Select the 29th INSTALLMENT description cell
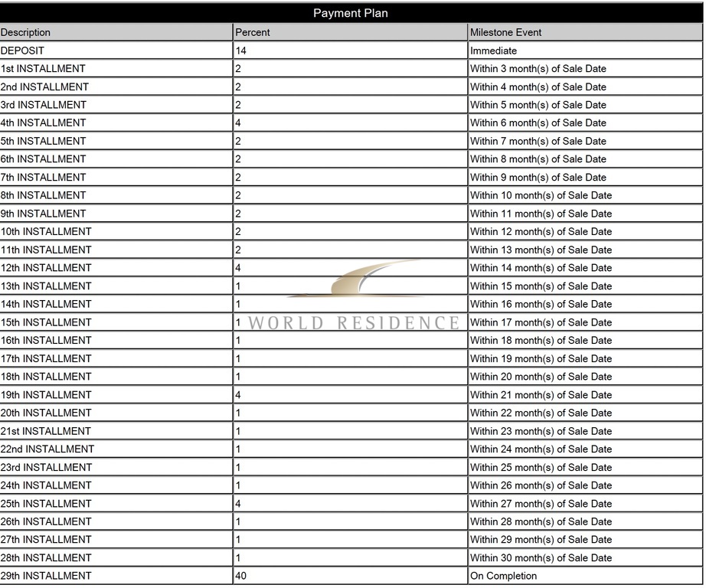Screen dimensions: 706x588 [46, 577]
